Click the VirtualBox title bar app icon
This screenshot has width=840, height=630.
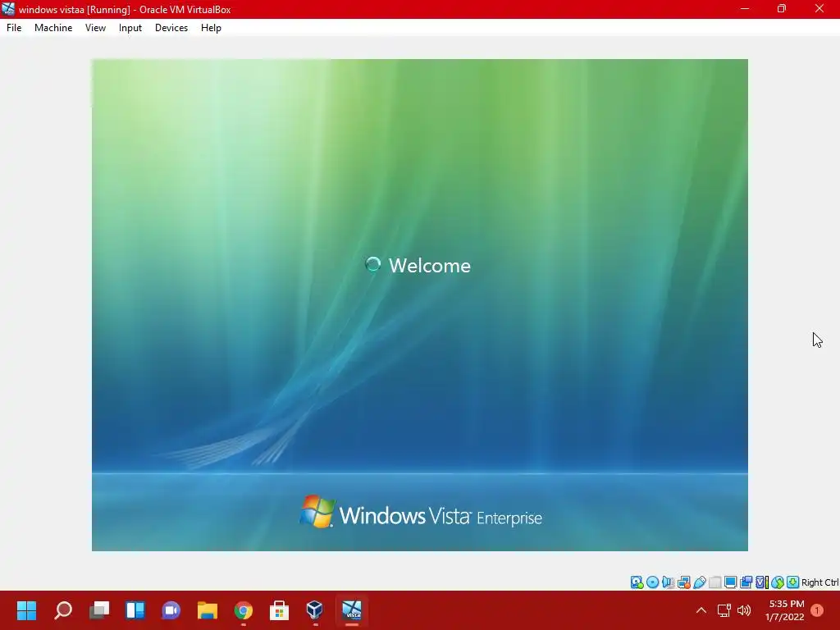pyautogui.click(x=8, y=9)
